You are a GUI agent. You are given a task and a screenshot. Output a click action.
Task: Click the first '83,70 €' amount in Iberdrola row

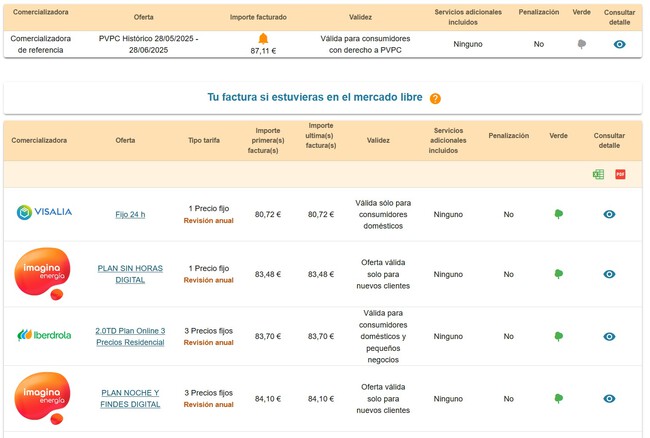pos(268,336)
